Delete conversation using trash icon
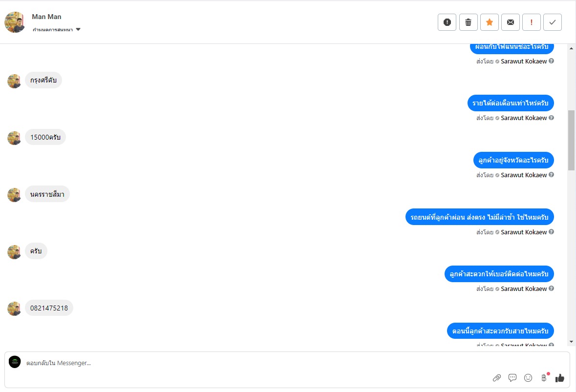Screen dimensions: 576x392 tap(468, 22)
